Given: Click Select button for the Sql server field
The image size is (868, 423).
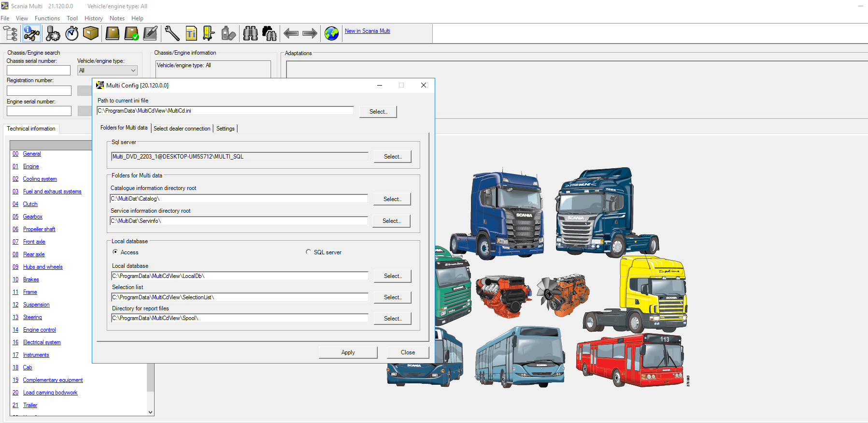Looking at the screenshot, I should tap(392, 157).
